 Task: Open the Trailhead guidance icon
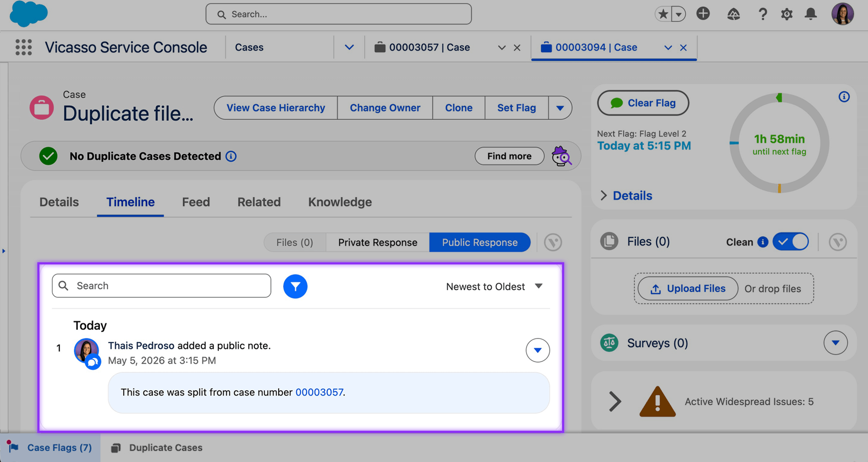click(x=733, y=14)
